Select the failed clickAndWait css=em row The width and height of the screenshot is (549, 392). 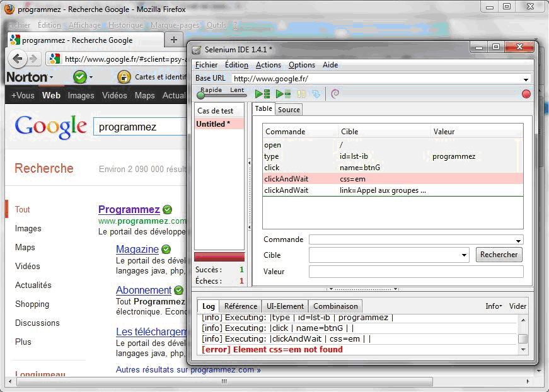click(x=393, y=179)
